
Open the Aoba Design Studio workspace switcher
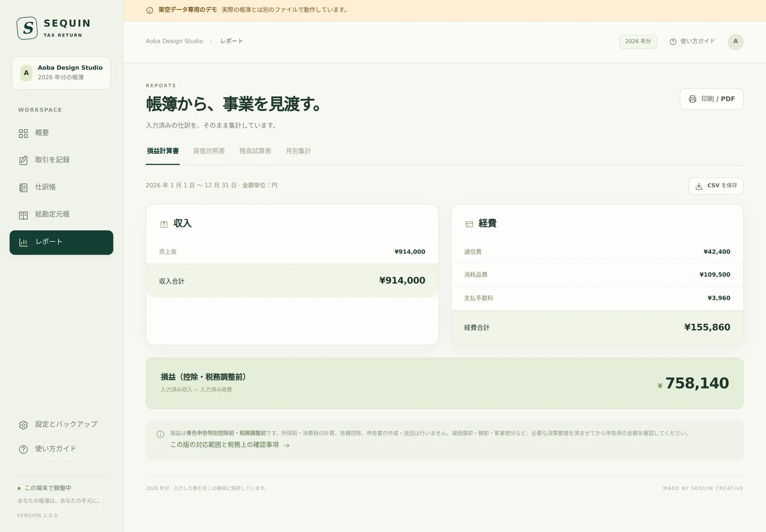point(61,73)
